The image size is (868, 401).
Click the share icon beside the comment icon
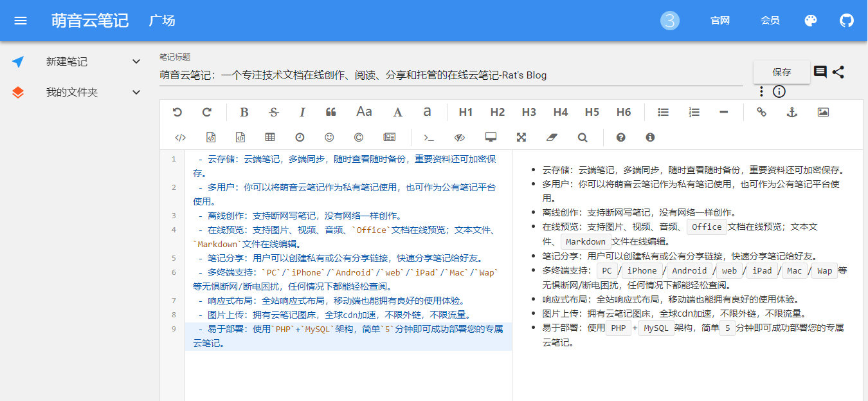(838, 72)
